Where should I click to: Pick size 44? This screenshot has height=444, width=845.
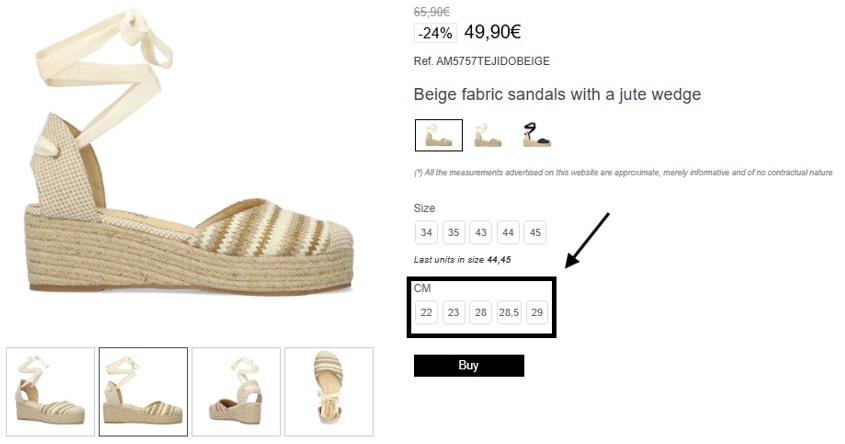tap(508, 232)
